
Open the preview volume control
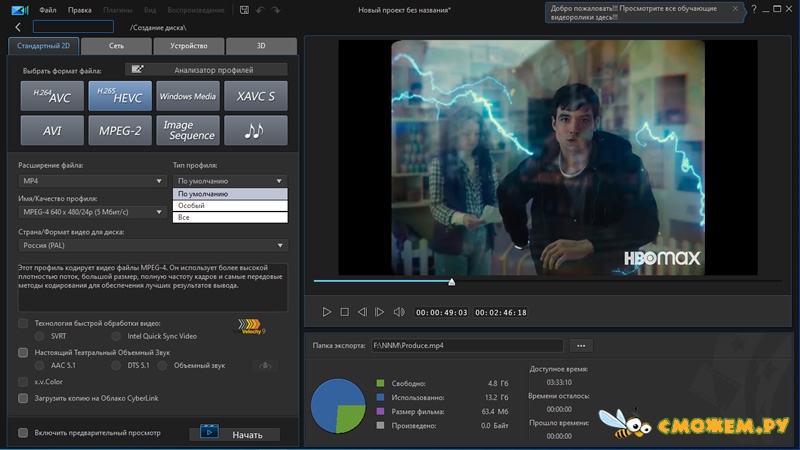398,312
